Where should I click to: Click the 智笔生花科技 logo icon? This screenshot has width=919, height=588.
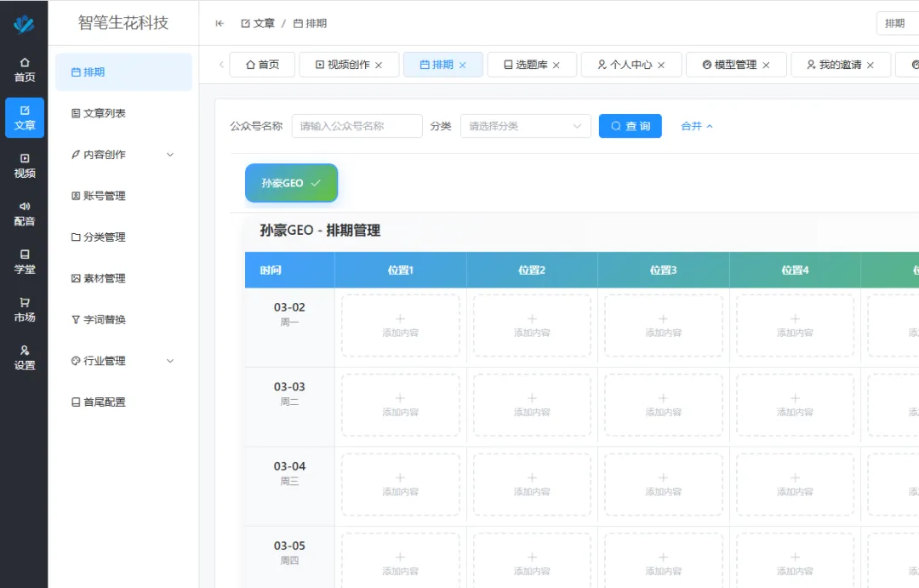(25, 23)
